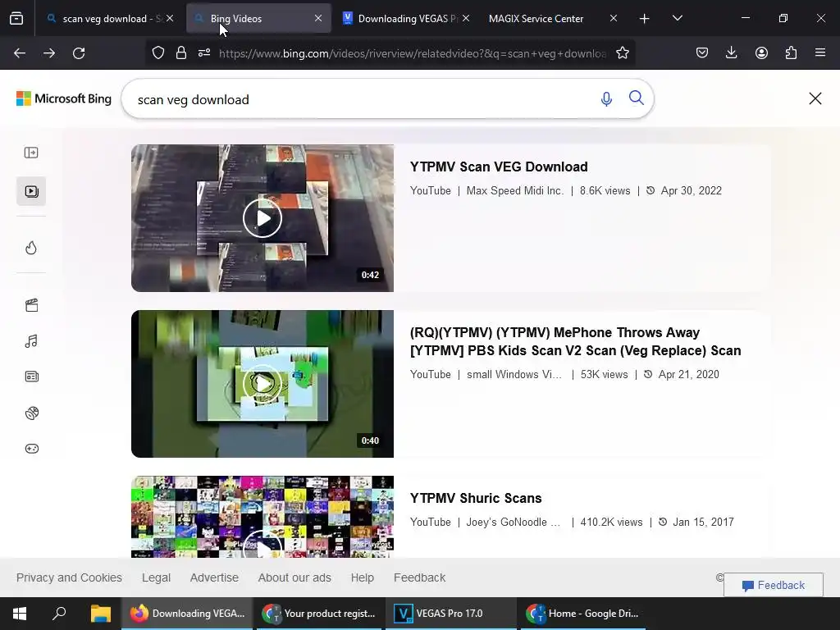Click the bing.com URL address field
The width and height of the screenshot is (840, 630).
(413, 53)
